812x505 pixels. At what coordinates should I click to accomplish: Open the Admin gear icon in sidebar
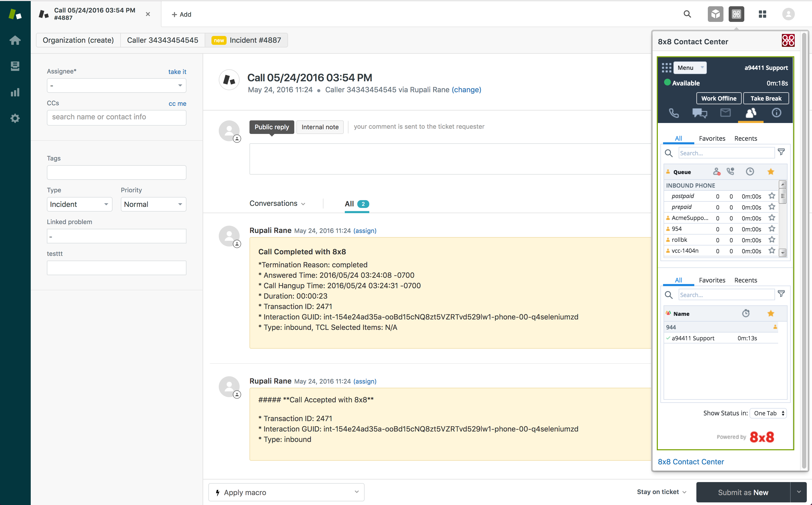[x=15, y=118]
